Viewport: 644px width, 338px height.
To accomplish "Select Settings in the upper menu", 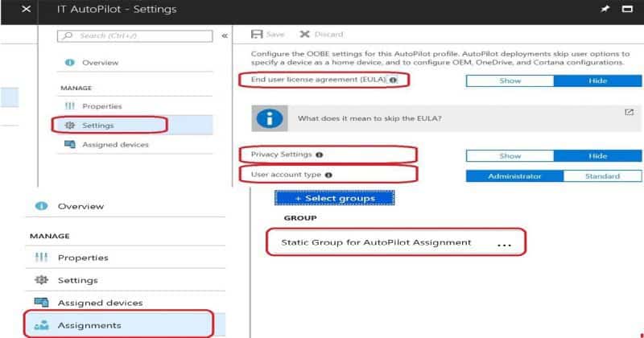I will [x=134, y=126].
